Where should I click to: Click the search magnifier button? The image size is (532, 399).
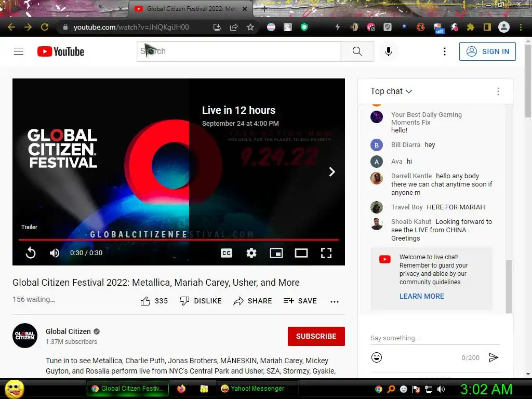(357, 51)
